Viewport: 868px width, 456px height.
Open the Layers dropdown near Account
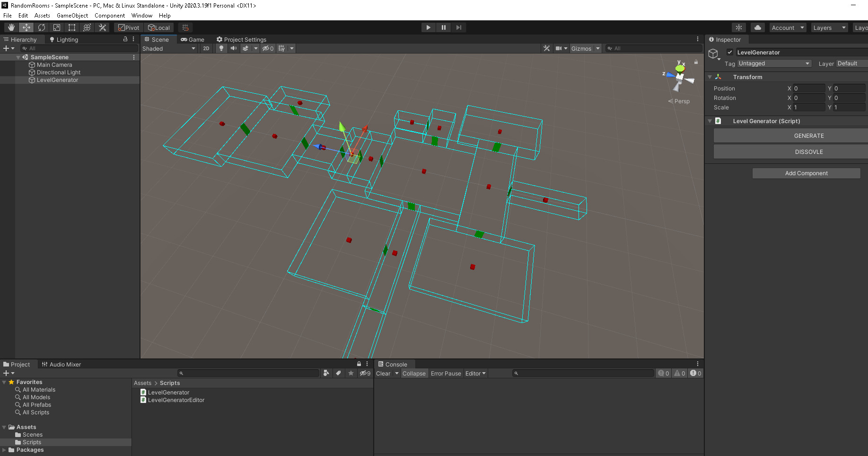pyautogui.click(x=829, y=27)
